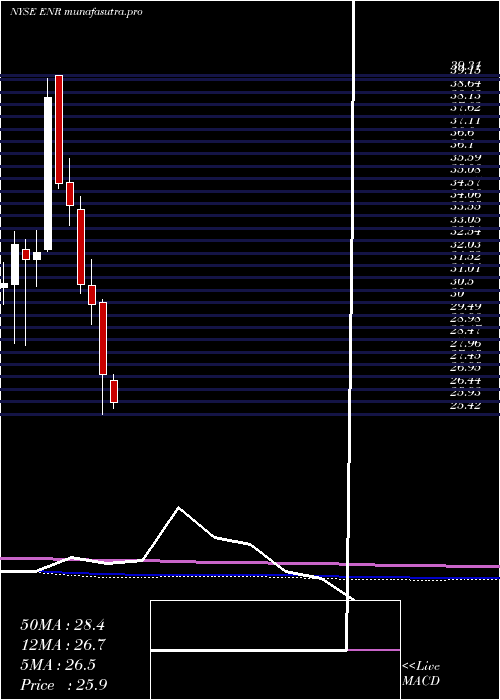Click the 12MA : 26.7 label

click(62, 645)
